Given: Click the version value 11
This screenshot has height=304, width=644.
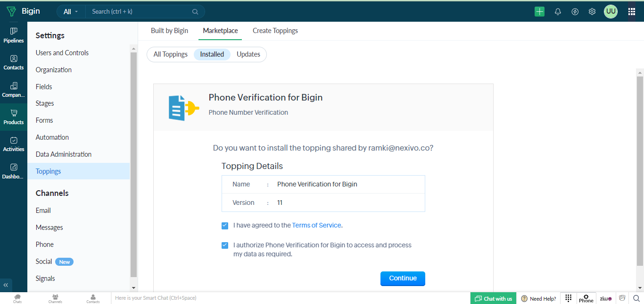Looking at the screenshot, I should [x=280, y=203].
